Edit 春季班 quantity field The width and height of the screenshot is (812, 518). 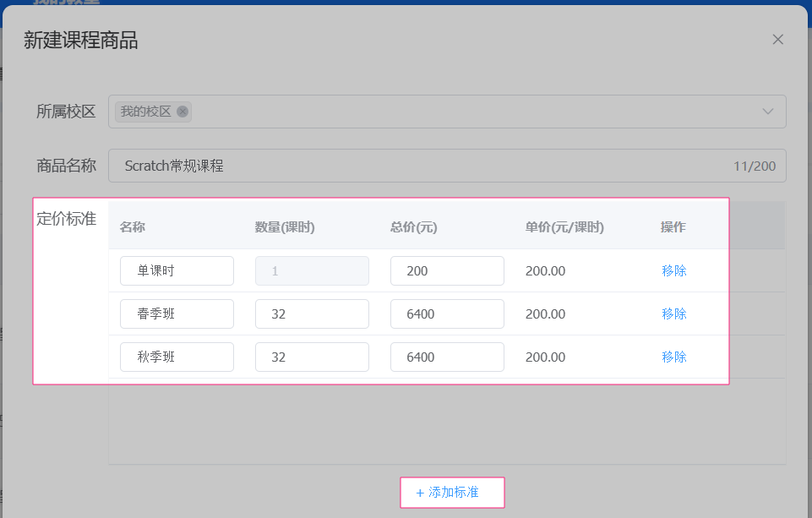pyautogui.click(x=312, y=314)
